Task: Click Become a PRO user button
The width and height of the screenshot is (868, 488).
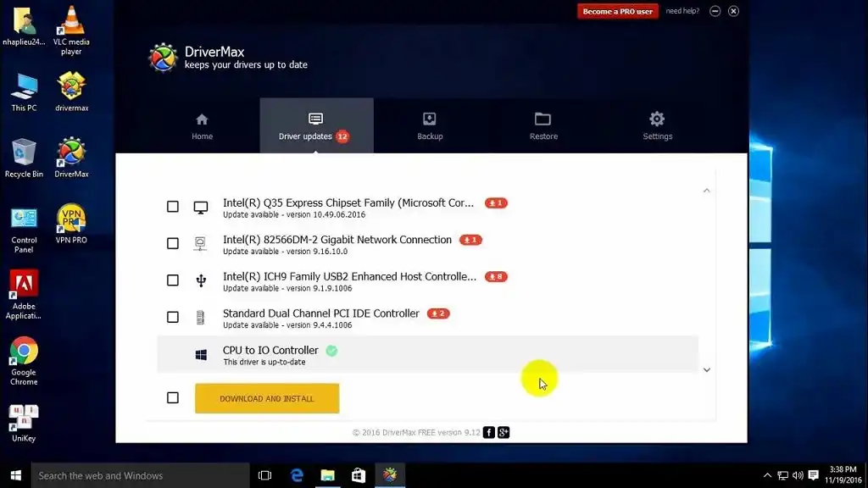Action: (x=617, y=12)
